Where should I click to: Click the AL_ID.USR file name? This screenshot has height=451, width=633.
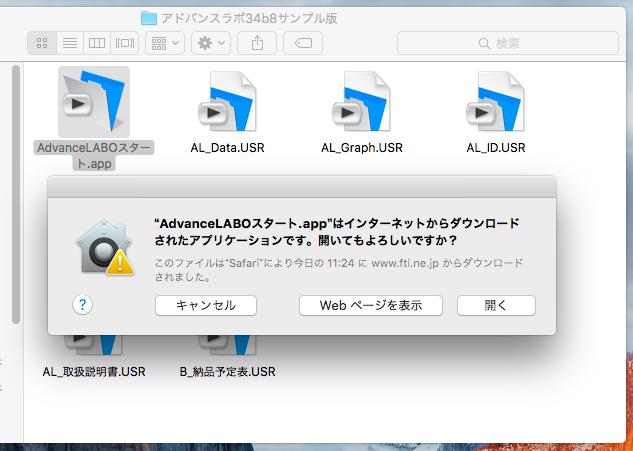[x=496, y=148]
